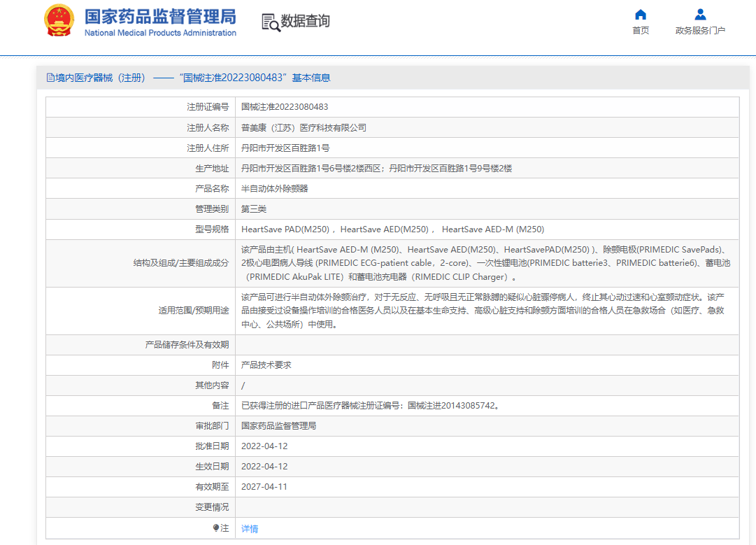The width and height of the screenshot is (756, 545).
Task: Click approving department value 国家药品监督管理局
Action: (278, 426)
